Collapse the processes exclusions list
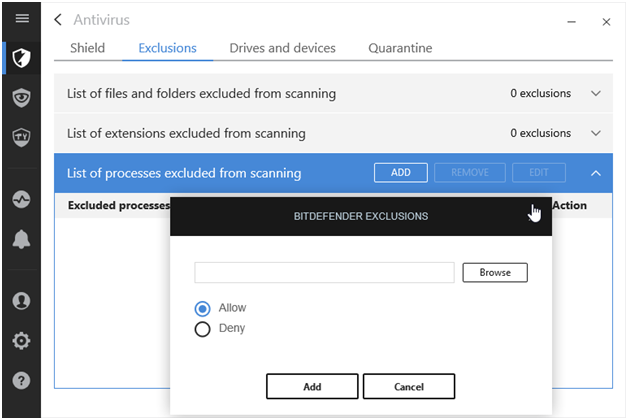Viewport: 628px width, 420px height. (596, 173)
